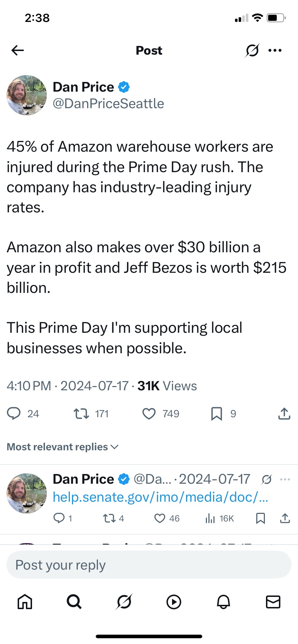Switch to the Search tab
298x644 pixels.
pyautogui.click(x=74, y=602)
